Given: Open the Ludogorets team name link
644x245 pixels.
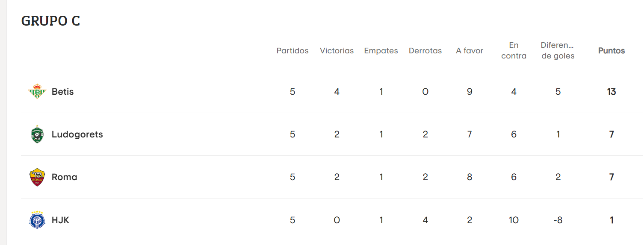Looking at the screenshot, I should coord(77,134).
